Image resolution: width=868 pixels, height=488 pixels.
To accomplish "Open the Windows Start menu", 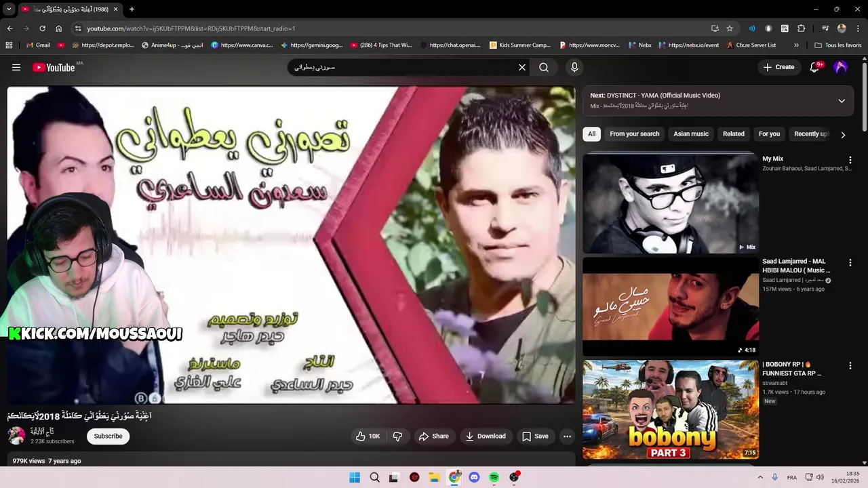I will click(355, 477).
